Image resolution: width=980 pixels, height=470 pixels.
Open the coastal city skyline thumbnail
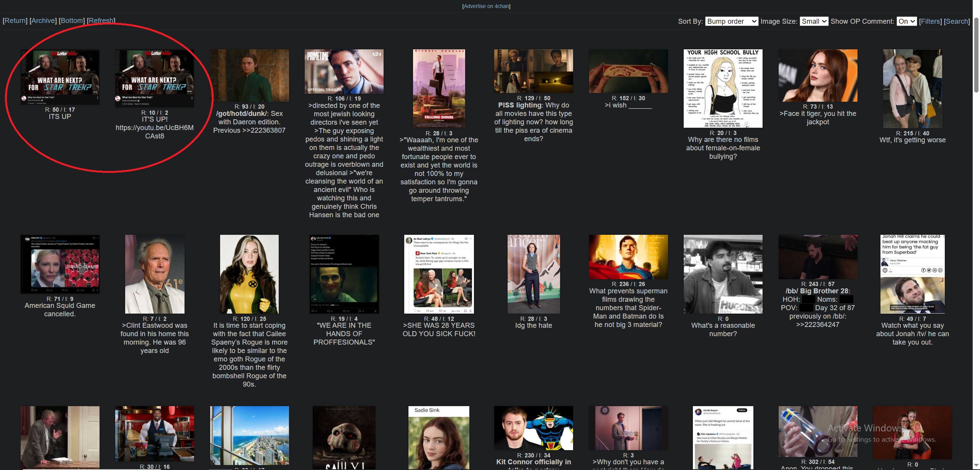point(250,436)
